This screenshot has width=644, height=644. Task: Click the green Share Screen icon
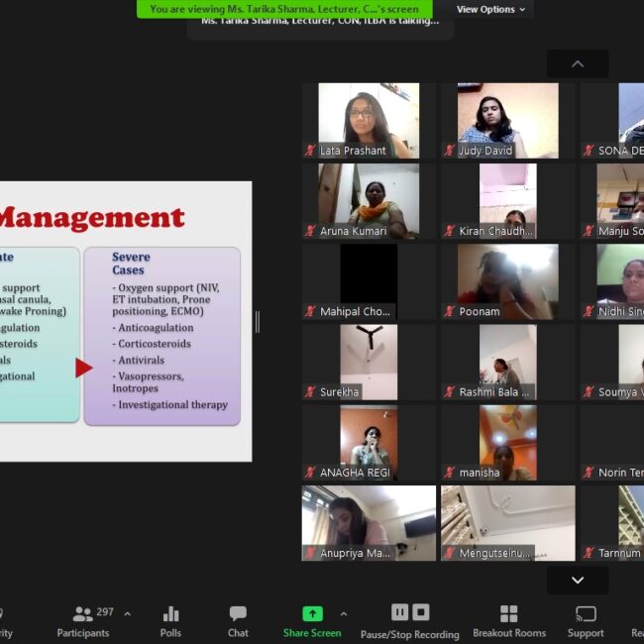[312, 613]
